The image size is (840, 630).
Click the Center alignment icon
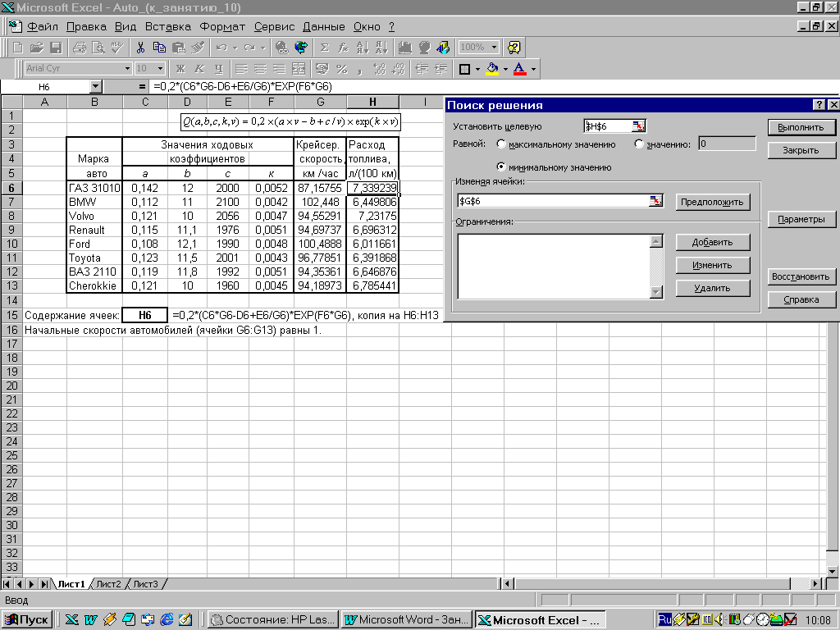[x=260, y=69]
